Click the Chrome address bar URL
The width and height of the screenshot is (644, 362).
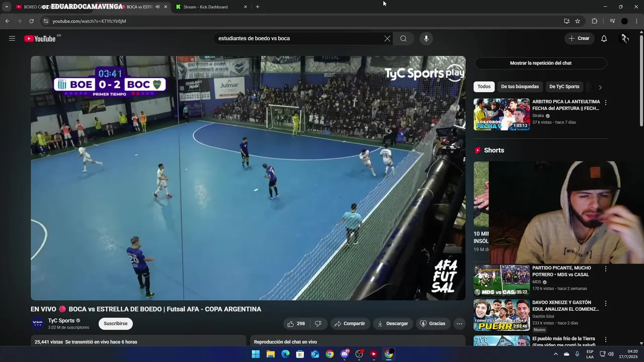click(89, 21)
